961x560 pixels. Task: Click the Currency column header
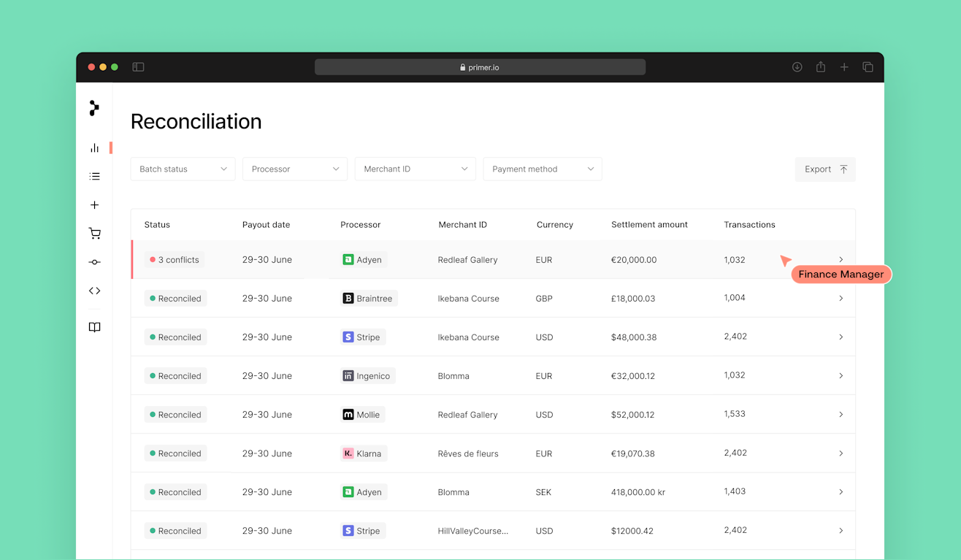point(555,225)
